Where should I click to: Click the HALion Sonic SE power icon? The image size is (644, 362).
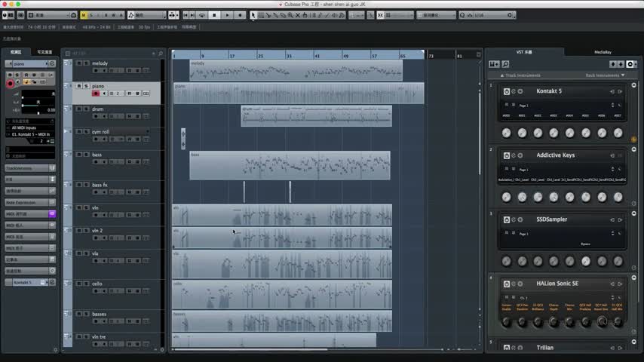506,284
